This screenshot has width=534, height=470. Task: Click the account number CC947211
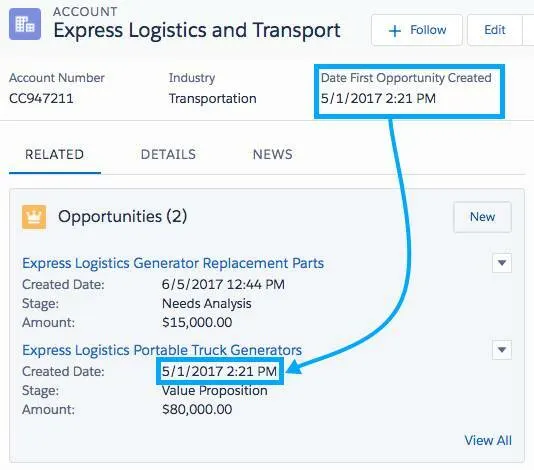(x=41, y=98)
